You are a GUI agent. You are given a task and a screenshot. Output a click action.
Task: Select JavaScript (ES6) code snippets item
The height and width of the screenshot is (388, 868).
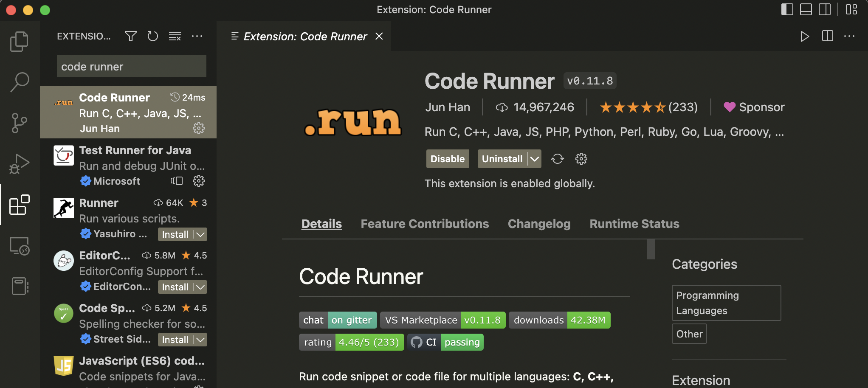click(128, 368)
